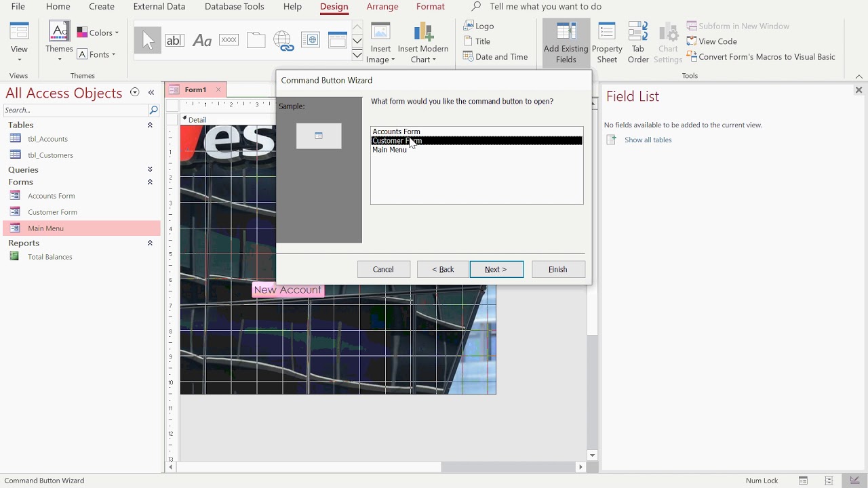This screenshot has height=488, width=868.
Task: Open Total Balances report
Action: tap(50, 257)
